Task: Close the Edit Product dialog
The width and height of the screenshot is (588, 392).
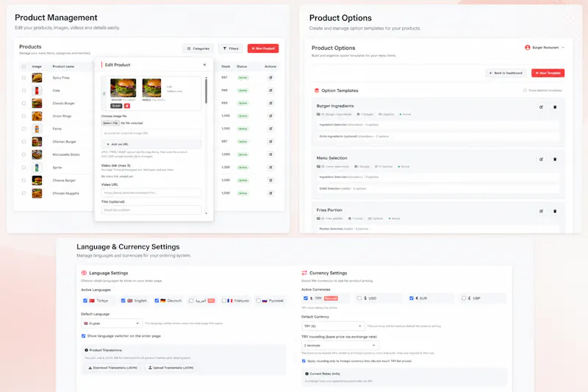Action: point(204,65)
